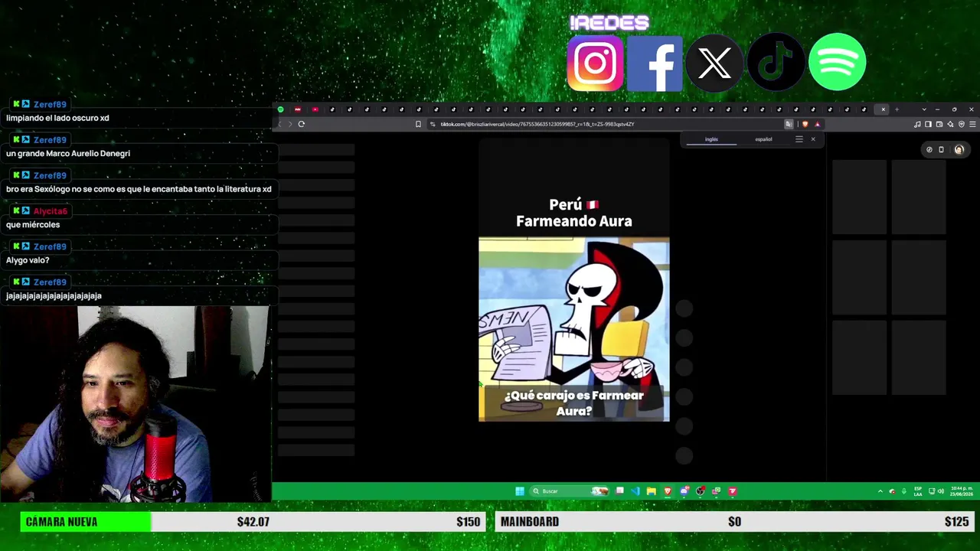This screenshot has height=551, width=980.
Task: Go back to the previous browser page
Action: click(279, 124)
